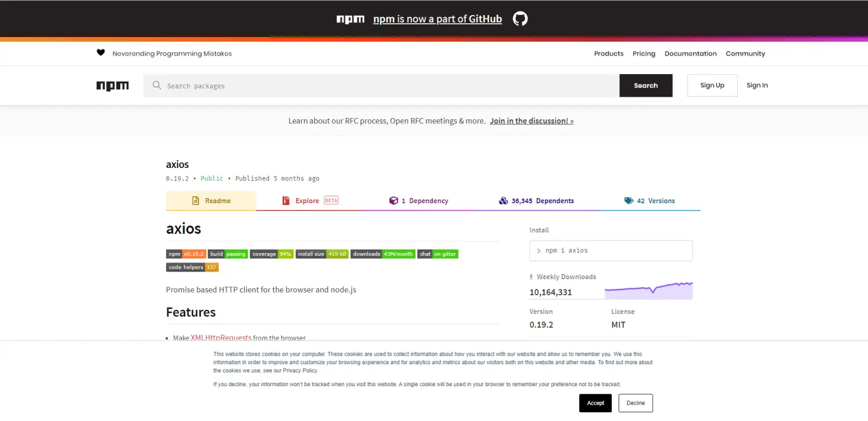Click the build passing badge
Image resolution: width=868 pixels, height=421 pixels.
(228, 254)
